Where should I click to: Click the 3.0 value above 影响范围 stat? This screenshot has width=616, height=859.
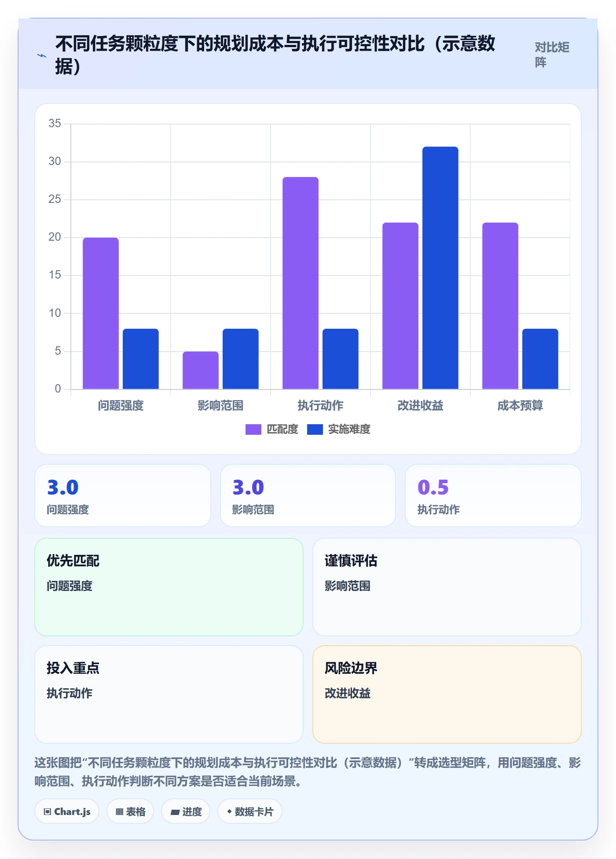point(248,488)
